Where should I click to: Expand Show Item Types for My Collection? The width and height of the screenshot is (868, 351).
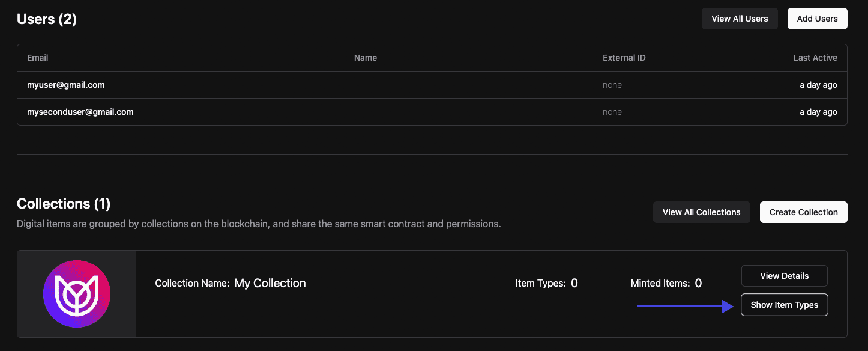(784, 305)
